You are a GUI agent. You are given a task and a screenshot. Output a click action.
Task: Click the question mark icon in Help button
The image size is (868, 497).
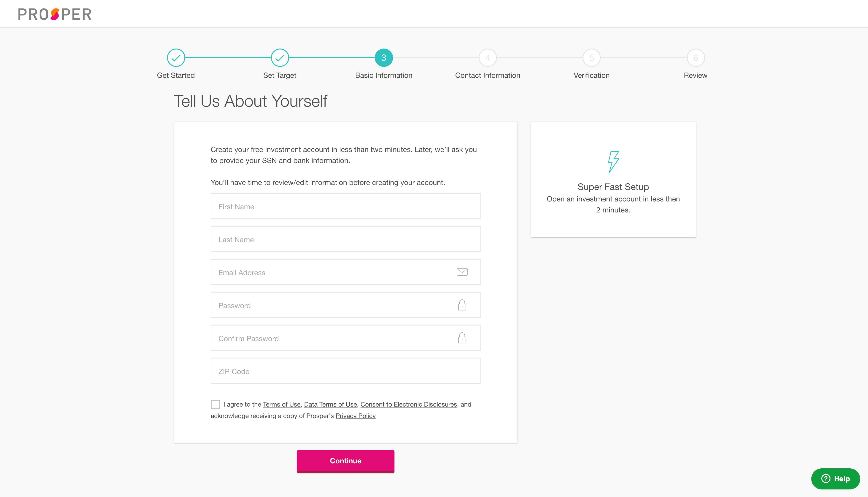(x=826, y=478)
